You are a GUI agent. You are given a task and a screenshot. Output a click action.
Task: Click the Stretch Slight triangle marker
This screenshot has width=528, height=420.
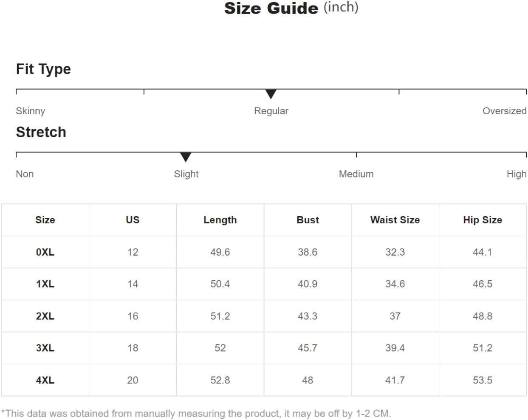click(186, 157)
